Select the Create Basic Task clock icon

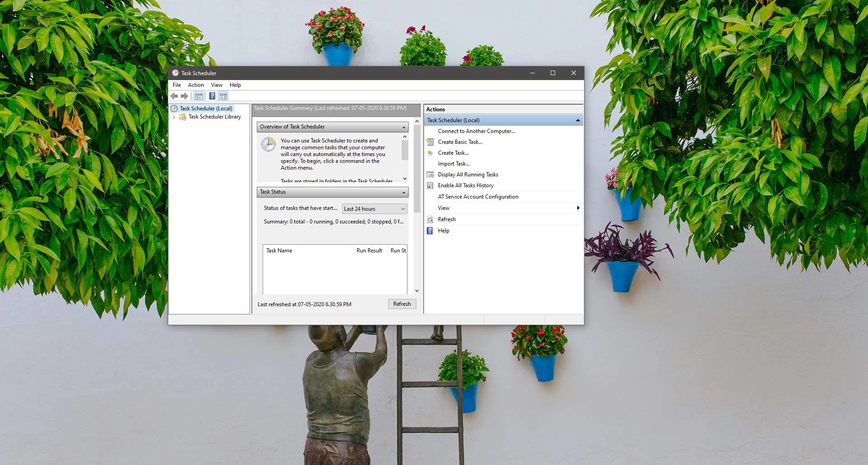pos(430,142)
